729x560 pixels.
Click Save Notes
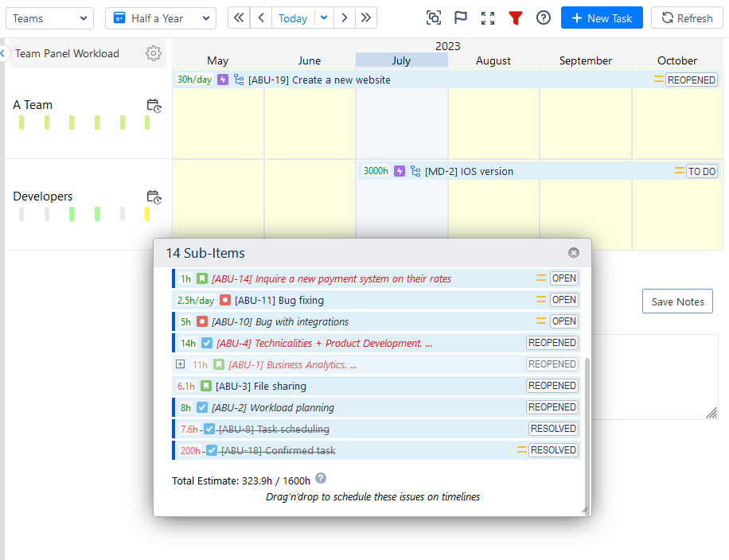pyautogui.click(x=677, y=301)
